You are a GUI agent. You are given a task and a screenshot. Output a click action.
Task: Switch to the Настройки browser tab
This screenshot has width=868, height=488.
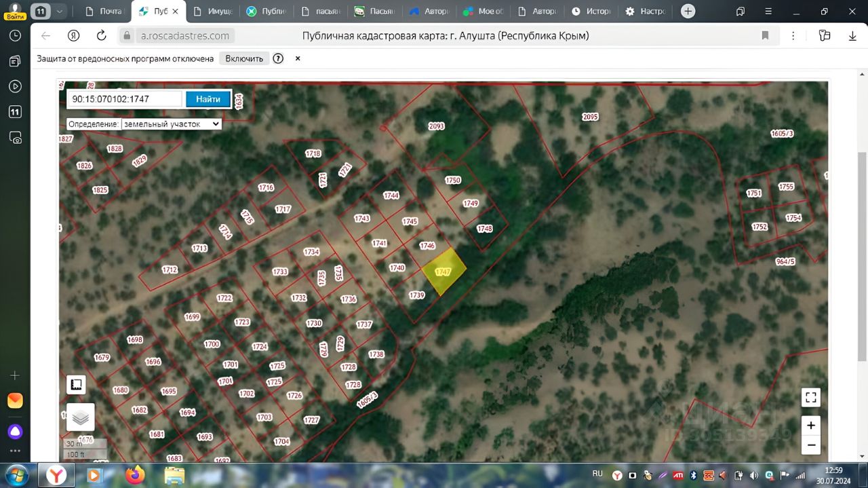[645, 12]
